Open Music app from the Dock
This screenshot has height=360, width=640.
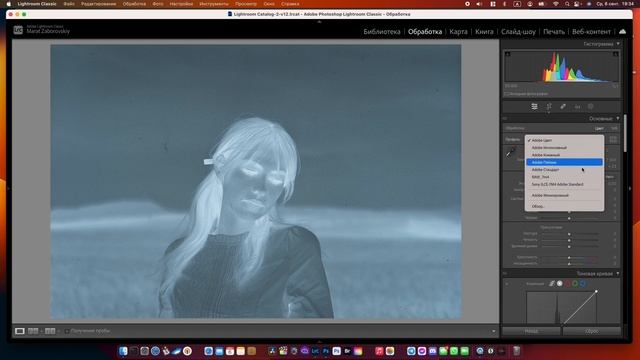379,351
